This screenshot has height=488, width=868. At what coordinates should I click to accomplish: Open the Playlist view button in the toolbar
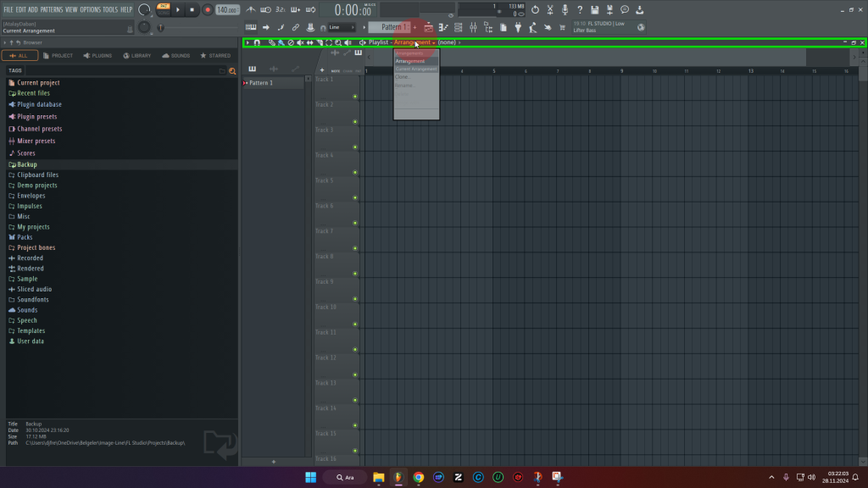click(x=428, y=27)
